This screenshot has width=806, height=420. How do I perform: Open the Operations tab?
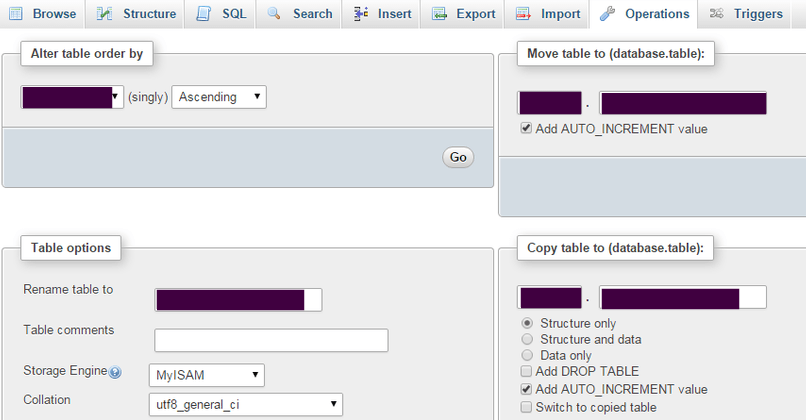(x=645, y=14)
